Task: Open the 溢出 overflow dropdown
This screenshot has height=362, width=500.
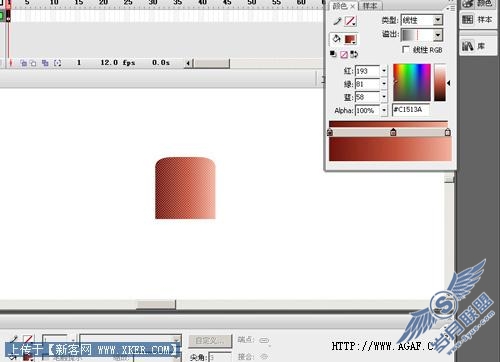Action: pos(422,35)
